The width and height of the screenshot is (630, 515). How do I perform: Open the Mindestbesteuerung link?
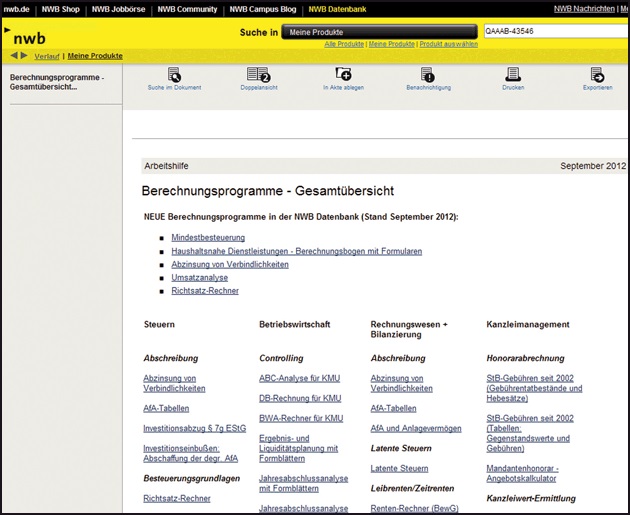click(208, 237)
